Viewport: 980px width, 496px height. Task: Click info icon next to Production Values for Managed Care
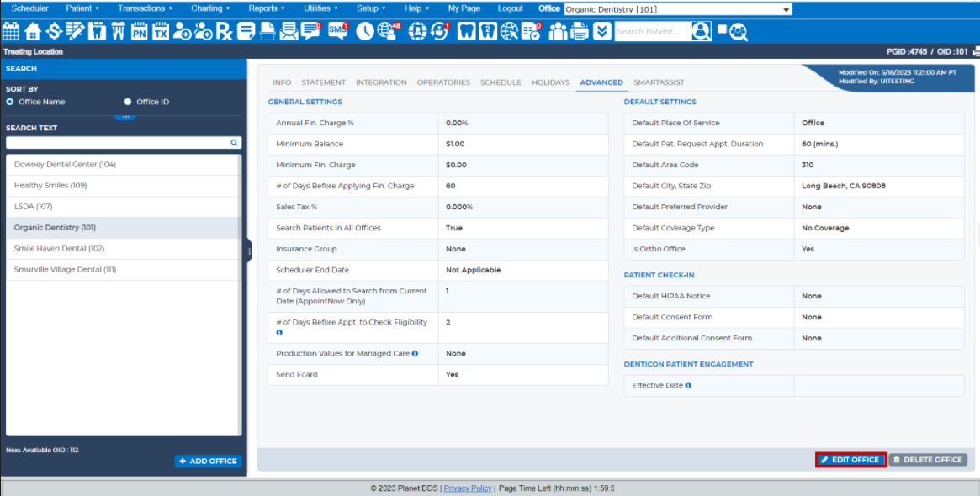[415, 354]
